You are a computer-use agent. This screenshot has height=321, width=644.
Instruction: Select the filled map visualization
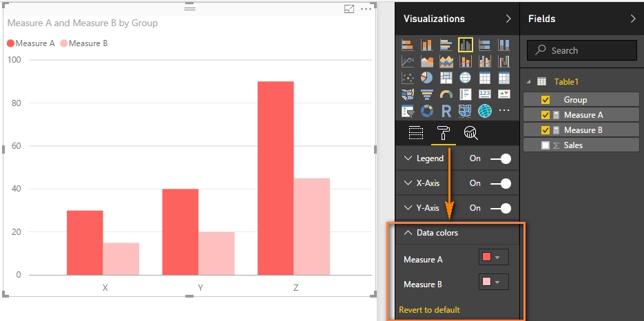point(408,94)
